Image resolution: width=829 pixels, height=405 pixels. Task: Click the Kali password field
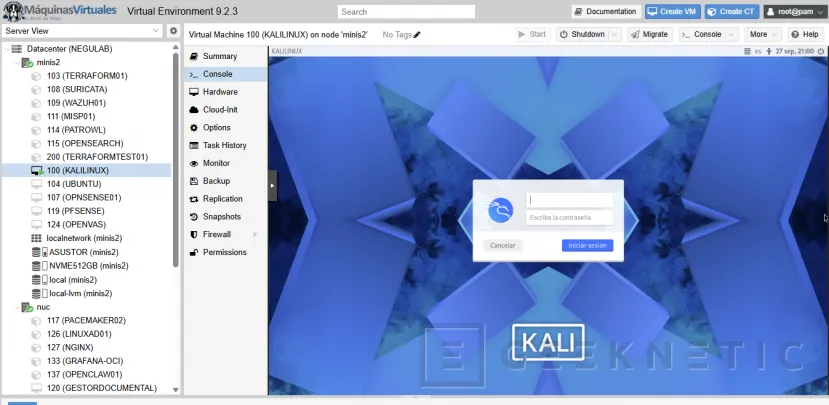pyautogui.click(x=569, y=218)
